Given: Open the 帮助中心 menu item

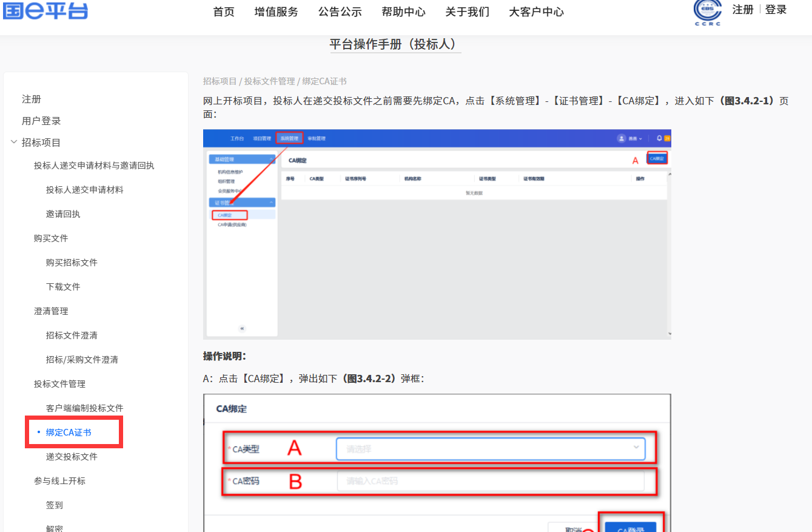Looking at the screenshot, I should pos(404,12).
